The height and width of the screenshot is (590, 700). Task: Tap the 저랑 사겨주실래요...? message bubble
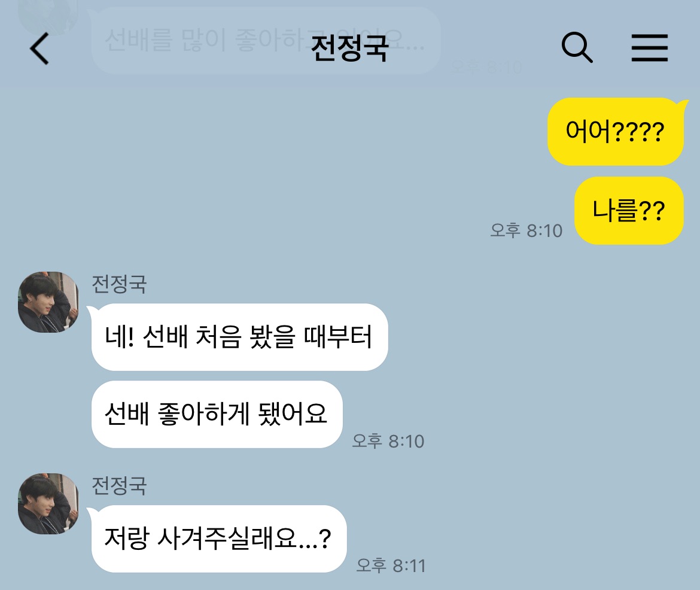coord(219,539)
